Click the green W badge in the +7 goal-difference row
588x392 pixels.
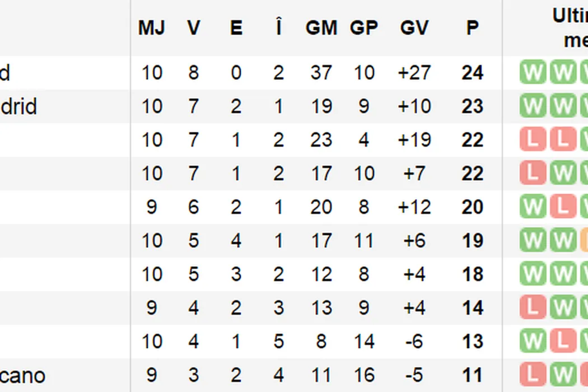562,174
